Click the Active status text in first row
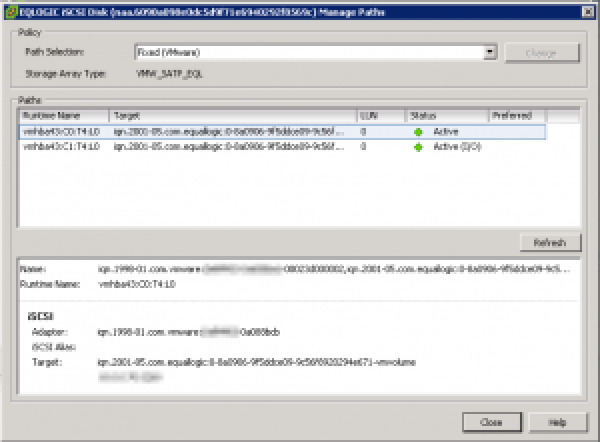 tap(446, 132)
